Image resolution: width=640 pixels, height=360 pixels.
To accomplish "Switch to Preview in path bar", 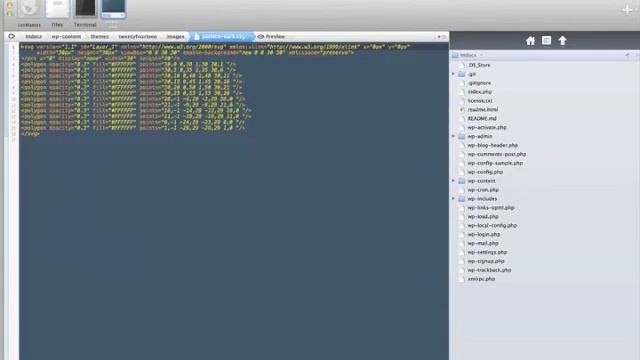I will click(x=271, y=36).
